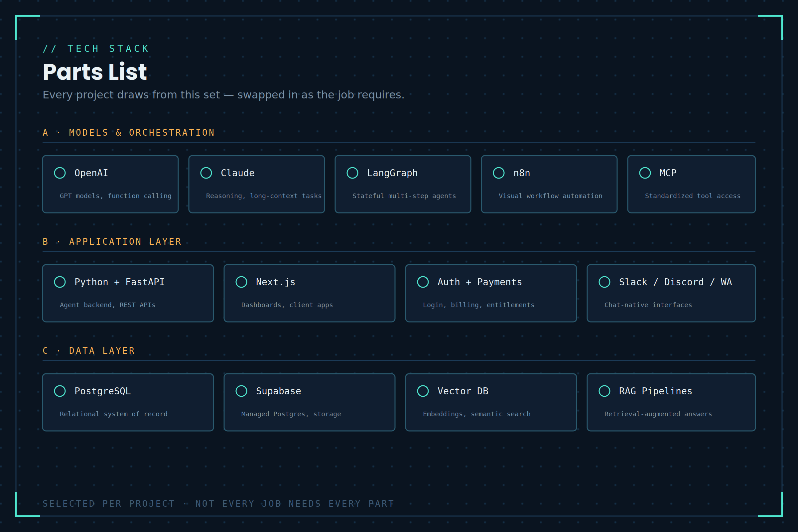Click the 'Parts List' main heading
This screenshot has height=532, width=798.
95,72
